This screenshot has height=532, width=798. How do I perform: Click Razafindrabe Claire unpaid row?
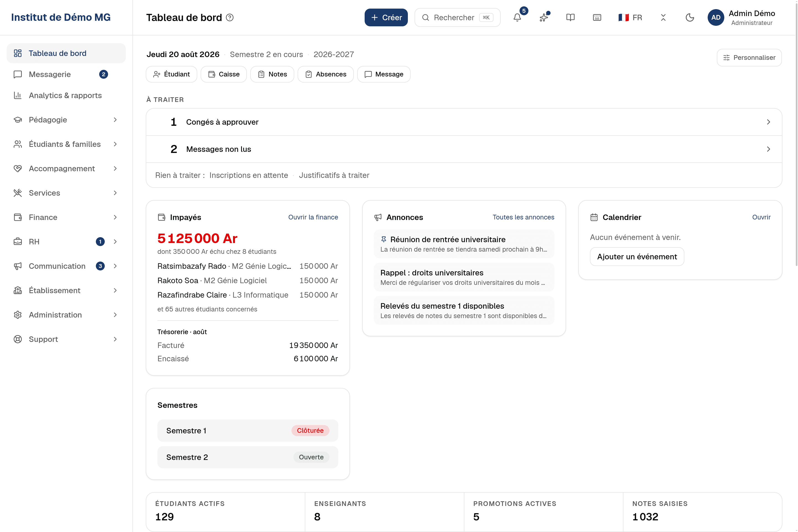click(x=248, y=295)
